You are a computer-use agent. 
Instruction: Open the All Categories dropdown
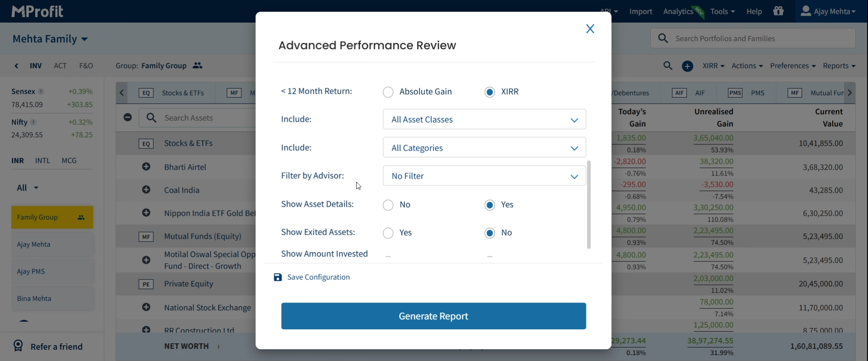coord(484,147)
